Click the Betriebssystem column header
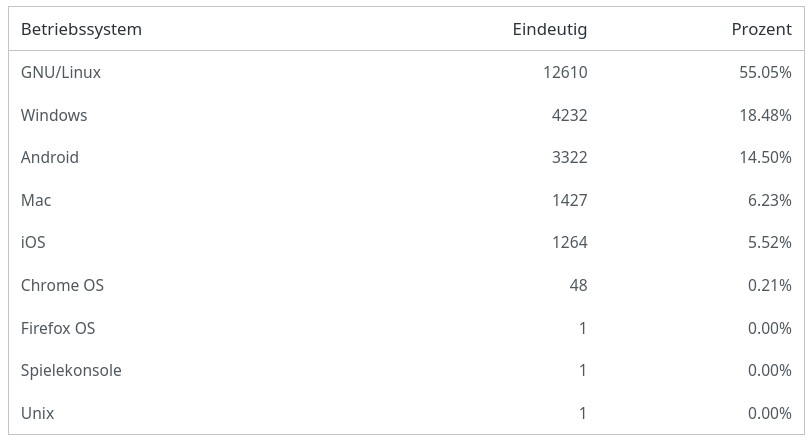This screenshot has width=811, height=443. [x=81, y=29]
